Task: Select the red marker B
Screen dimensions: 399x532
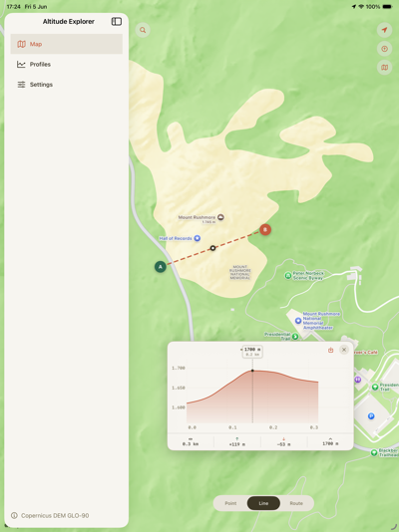Action: [265, 230]
